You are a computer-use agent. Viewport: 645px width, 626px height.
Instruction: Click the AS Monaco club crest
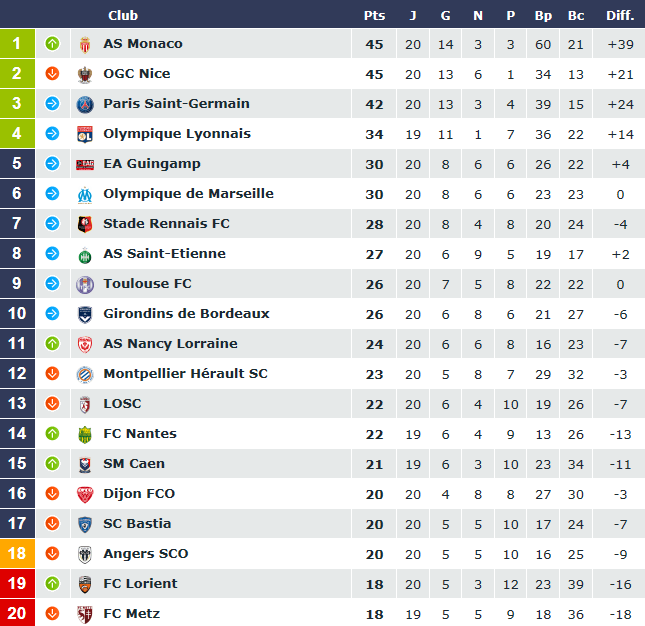coord(85,44)
